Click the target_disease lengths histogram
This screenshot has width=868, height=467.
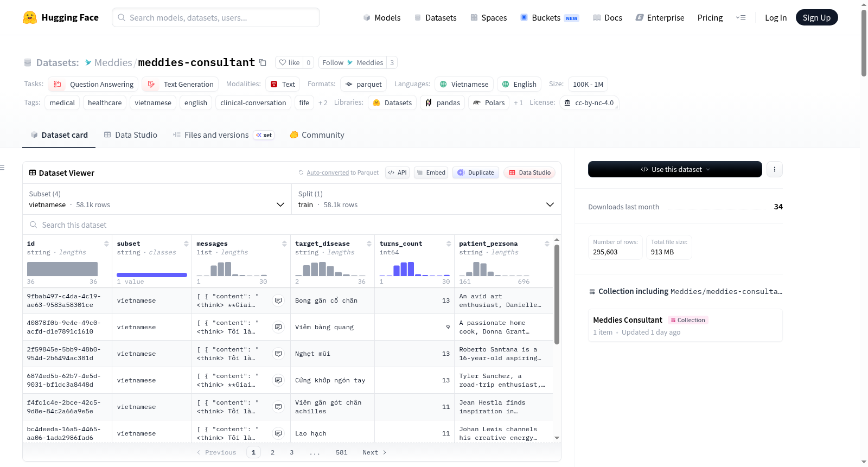pyautogui.click(x=330, y=268)
